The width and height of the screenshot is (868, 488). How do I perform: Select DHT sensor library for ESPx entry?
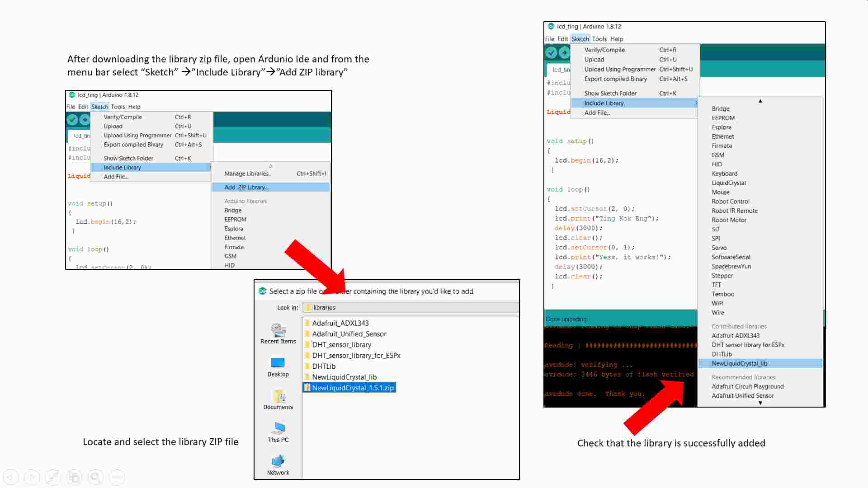(760, 345)
